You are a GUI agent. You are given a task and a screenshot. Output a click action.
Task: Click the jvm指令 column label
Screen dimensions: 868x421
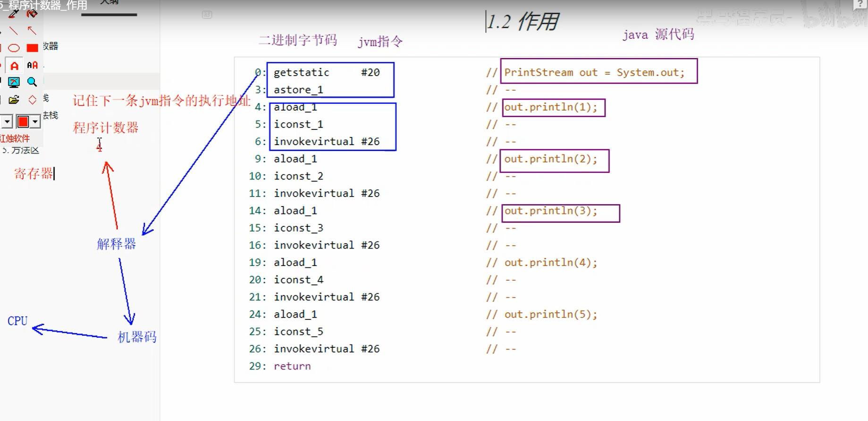(380, 42)
